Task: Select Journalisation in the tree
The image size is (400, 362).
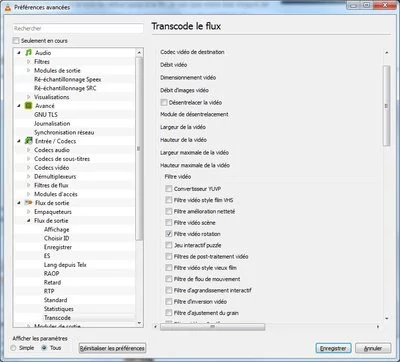Action: pyautogui.click(x=52, y=123)
